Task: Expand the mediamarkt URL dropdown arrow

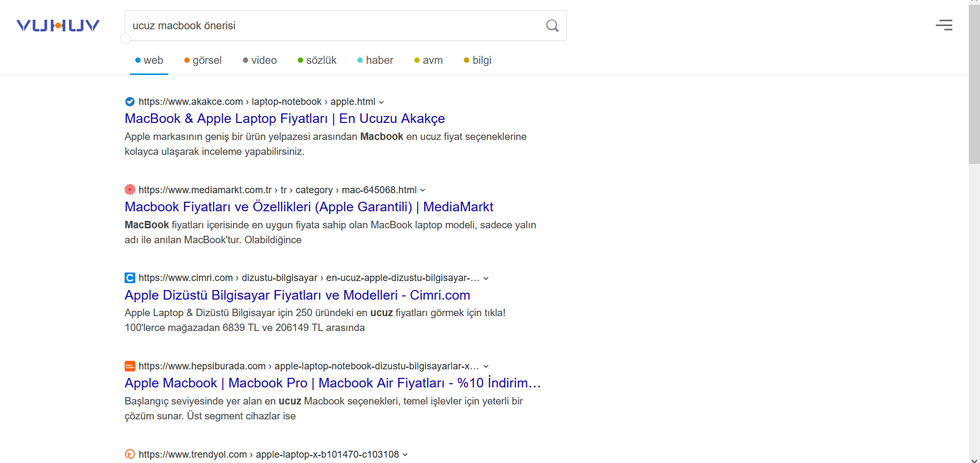Action: 423,190
